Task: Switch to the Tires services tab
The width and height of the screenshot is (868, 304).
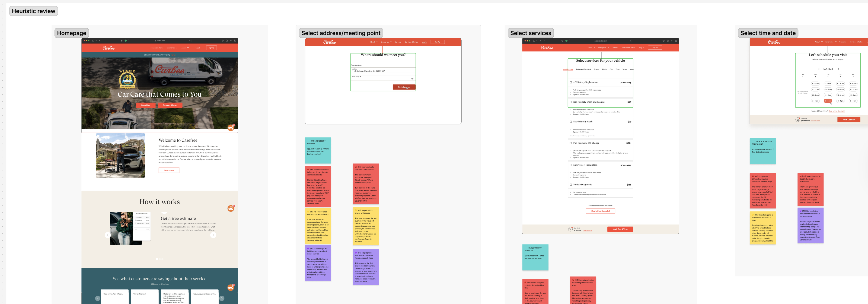Action: tap(618, 69)
